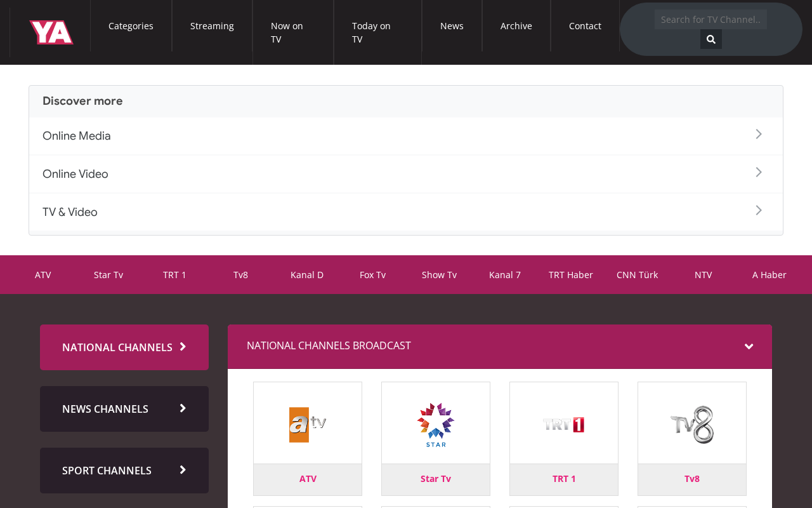Open the Categories menu item

click(x=131, y=26)
